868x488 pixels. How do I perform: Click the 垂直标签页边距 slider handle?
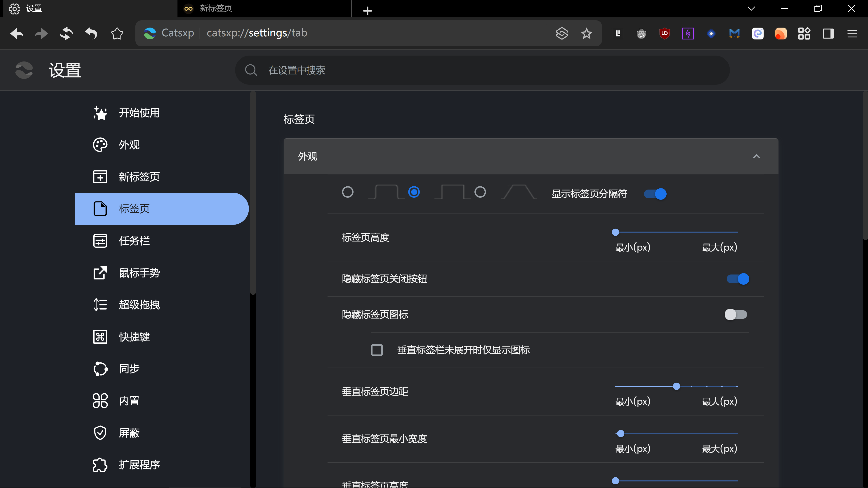click(676, 386)
